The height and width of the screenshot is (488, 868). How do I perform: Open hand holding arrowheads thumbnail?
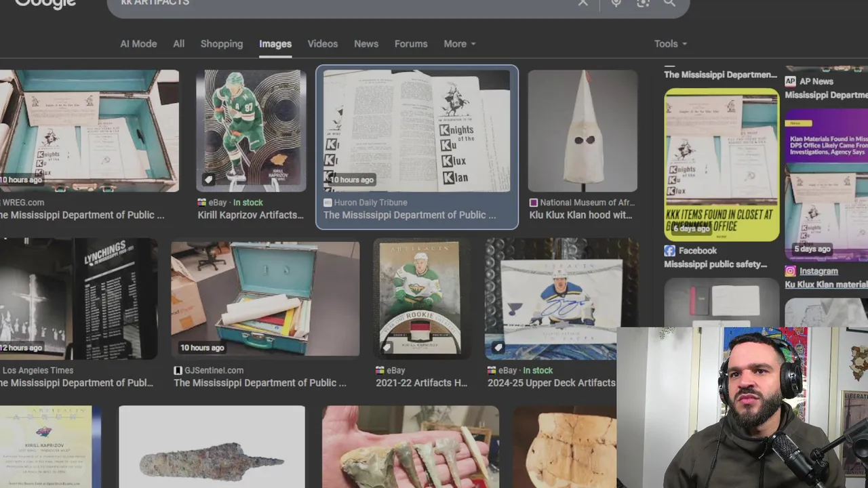(410, 447)
